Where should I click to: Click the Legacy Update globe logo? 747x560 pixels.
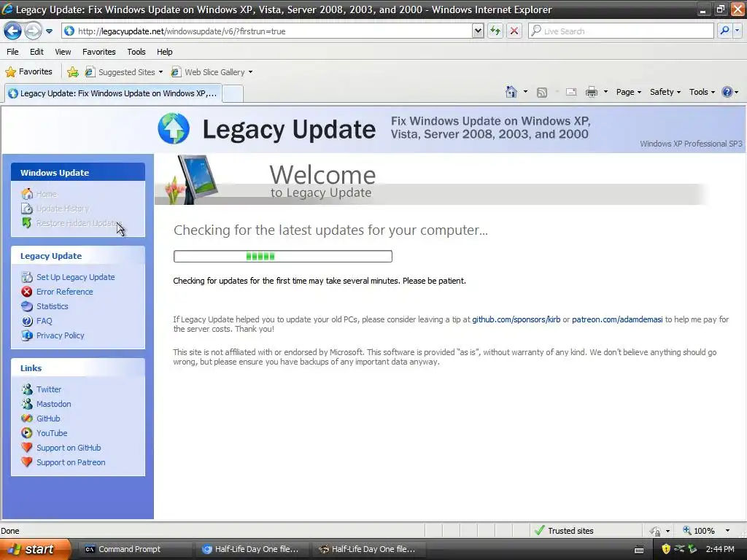tap(174, 128)
